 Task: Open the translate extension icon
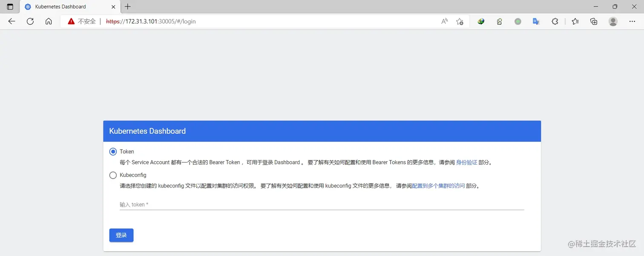point(536,21)
